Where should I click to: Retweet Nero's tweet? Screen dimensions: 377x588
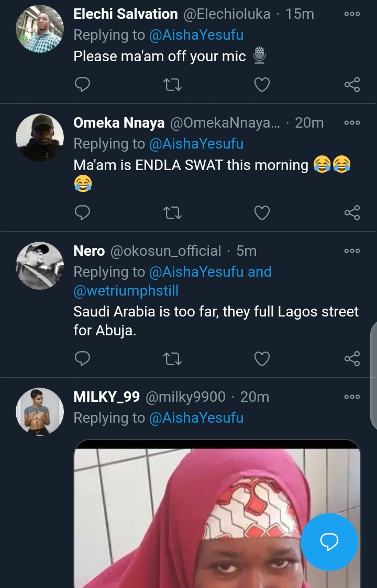click(172, 358)
